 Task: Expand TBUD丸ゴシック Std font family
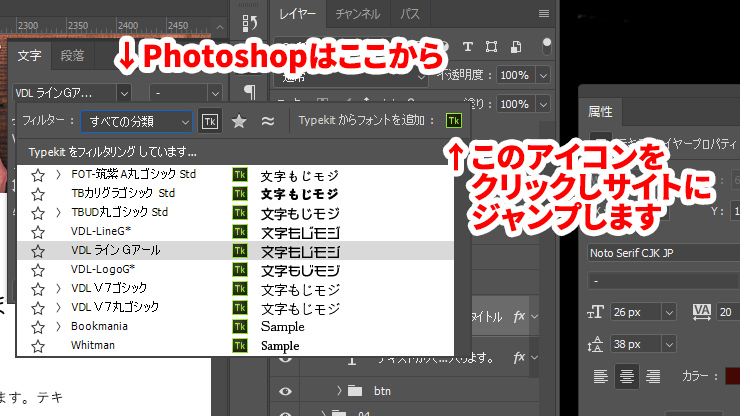click(x=58, y=213)
